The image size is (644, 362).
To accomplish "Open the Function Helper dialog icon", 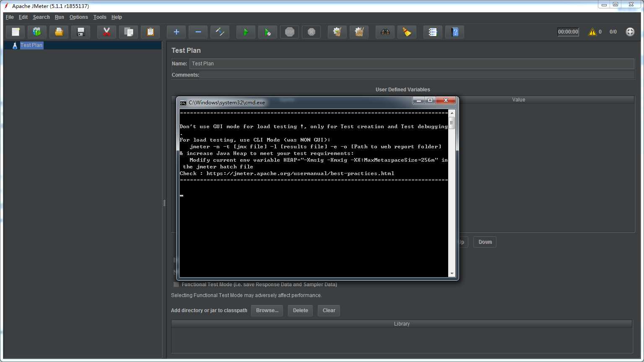I will coord(433,32).
